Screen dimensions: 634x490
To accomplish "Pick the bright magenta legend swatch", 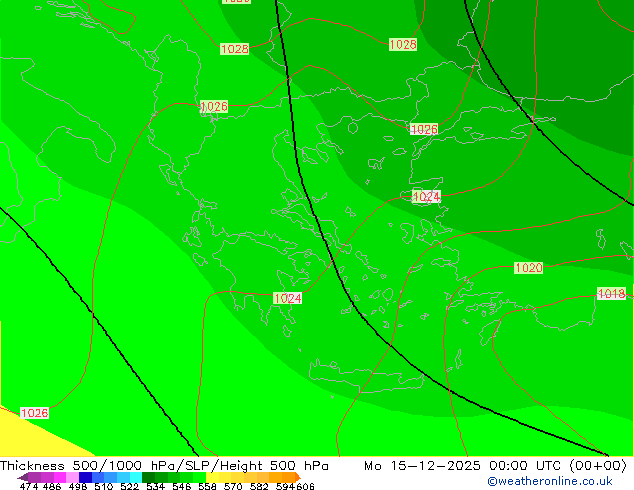I will (x=60, y=477).
